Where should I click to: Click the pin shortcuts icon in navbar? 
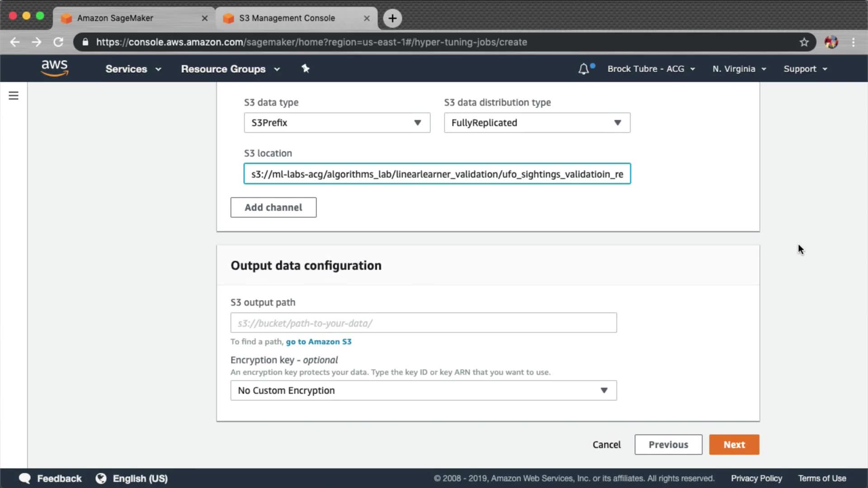pos(306,69)
